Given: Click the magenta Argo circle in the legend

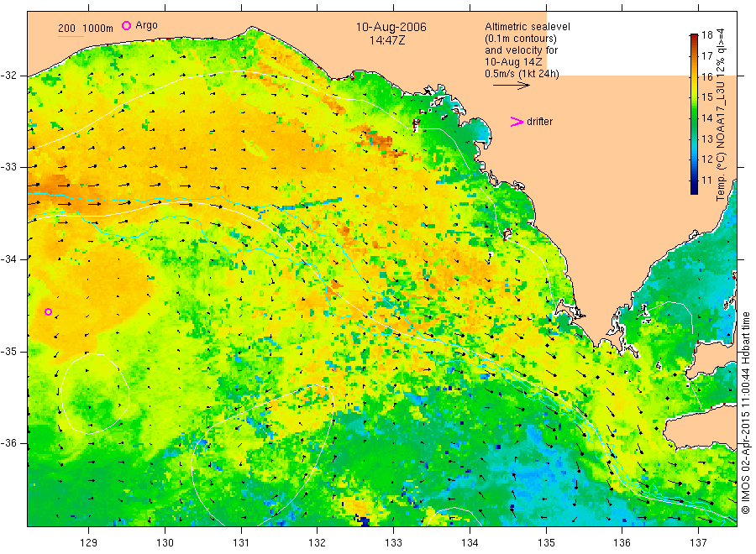Looking at the screenshot, I should 126,25.
